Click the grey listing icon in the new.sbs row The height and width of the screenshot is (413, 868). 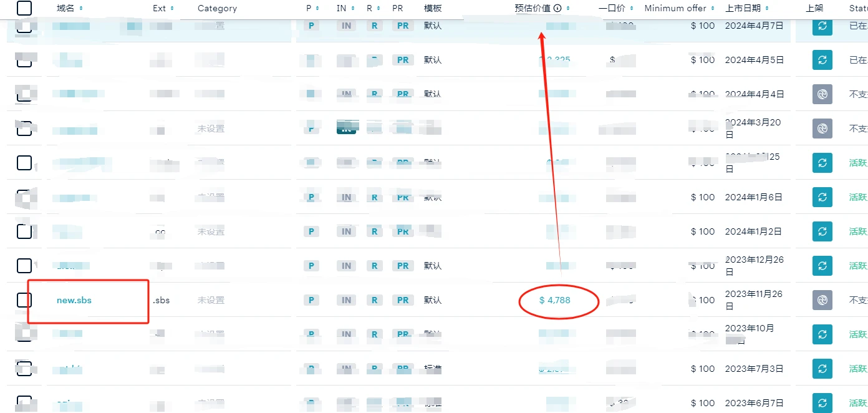coord(822,300)
